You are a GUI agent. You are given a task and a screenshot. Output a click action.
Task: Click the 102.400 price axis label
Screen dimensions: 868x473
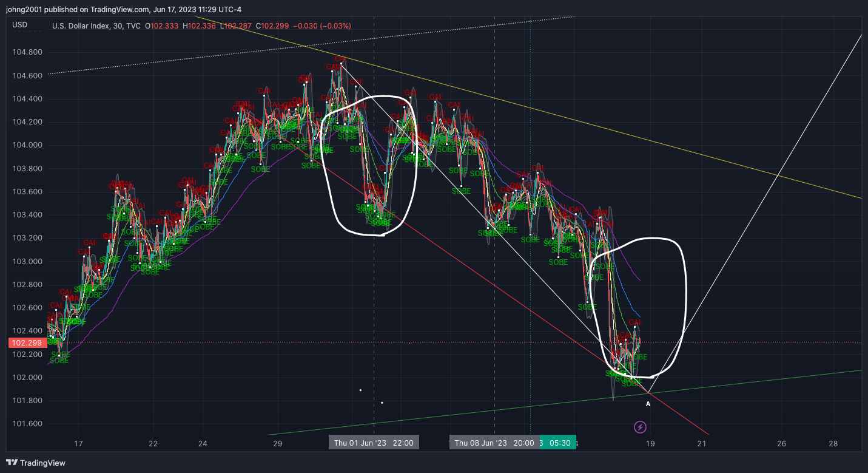pyautogui.click(x=27, y=331)
